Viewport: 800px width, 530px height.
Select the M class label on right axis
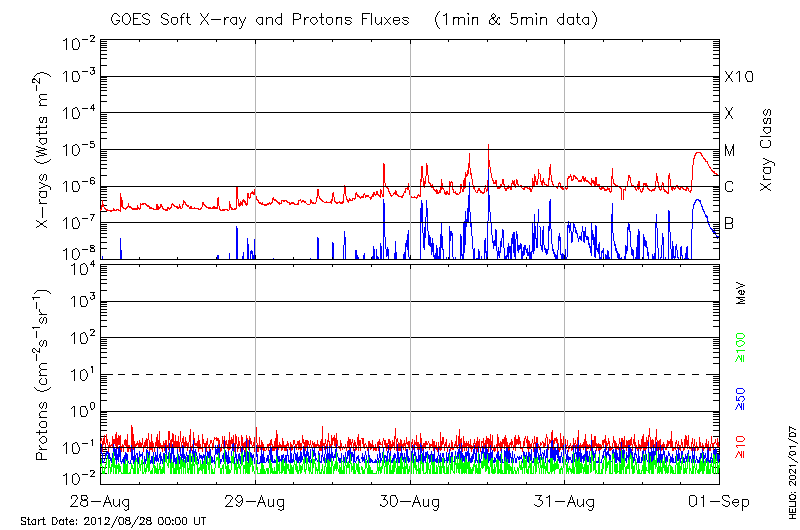(x=730, y=151)
